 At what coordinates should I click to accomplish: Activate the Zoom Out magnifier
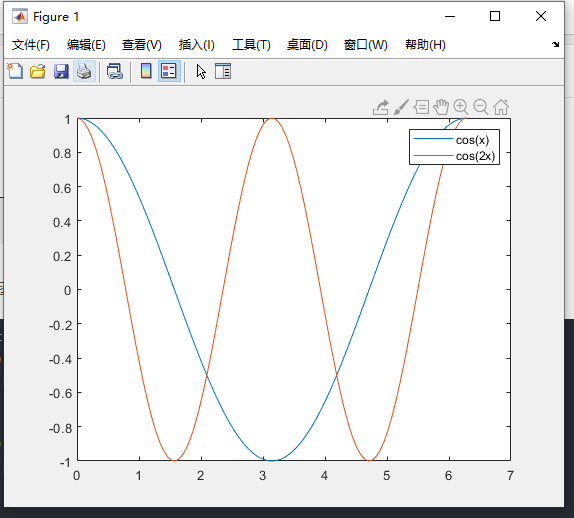click(x=481, y=107)
